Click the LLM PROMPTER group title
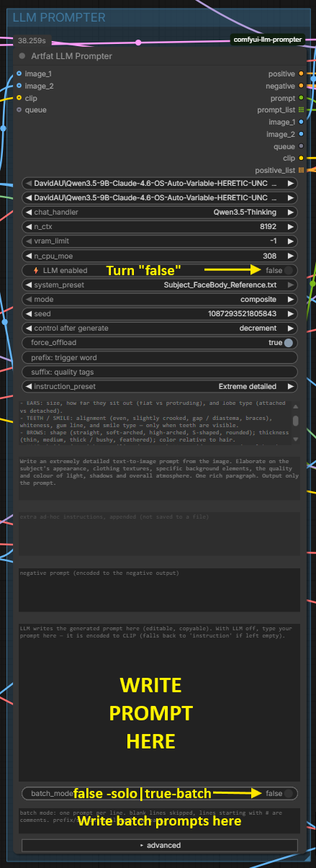 click(59, 17)
